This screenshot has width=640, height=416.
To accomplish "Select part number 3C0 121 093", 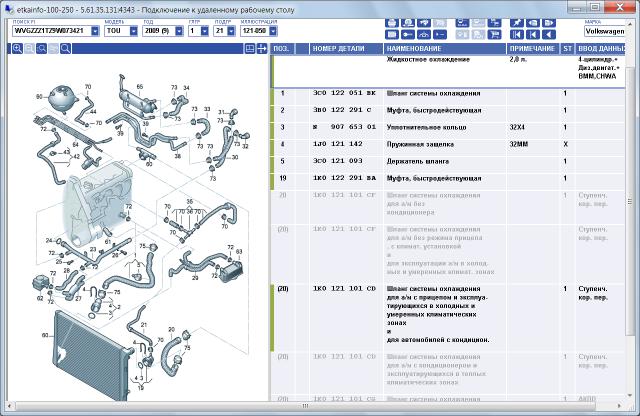I will click(x=338, y=161).
